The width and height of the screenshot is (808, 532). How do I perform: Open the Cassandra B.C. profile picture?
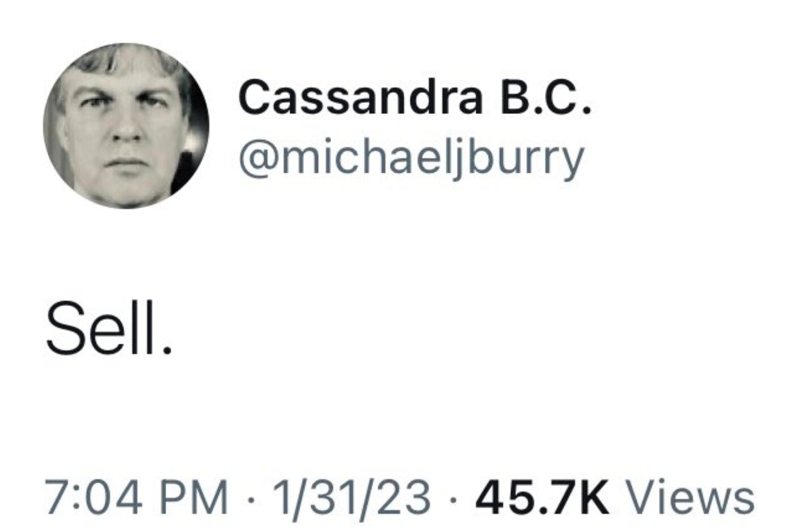(x=126, y=125)
